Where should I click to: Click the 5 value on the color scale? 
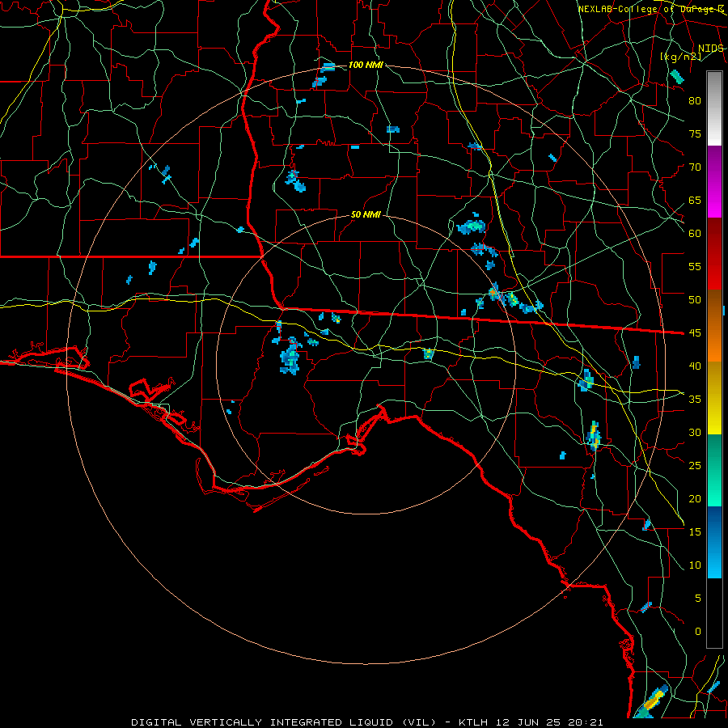698,599
